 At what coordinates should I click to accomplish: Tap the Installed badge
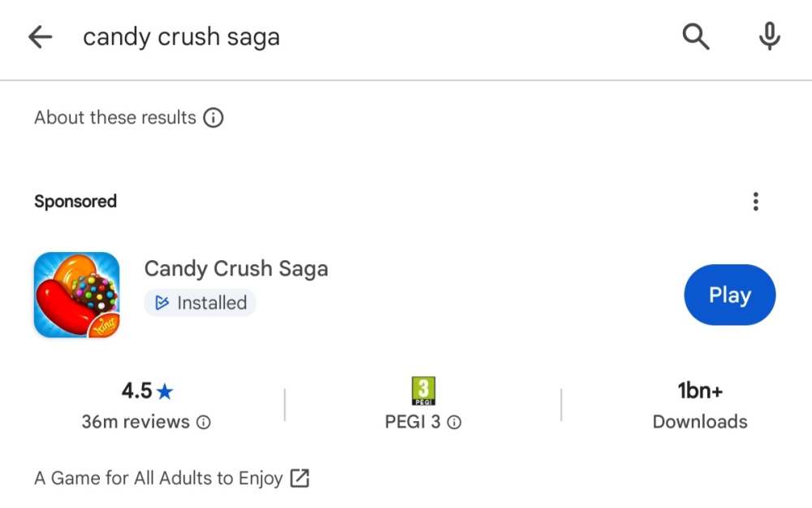click(x=201, y=303)
